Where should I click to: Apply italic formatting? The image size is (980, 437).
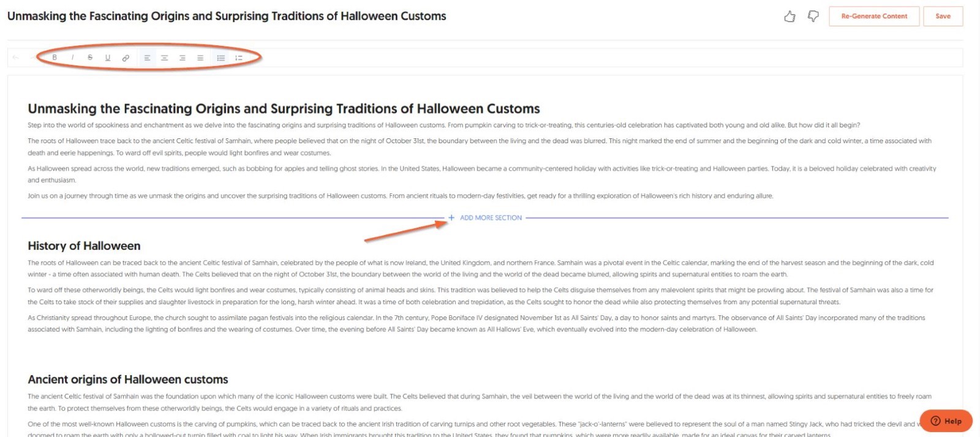72,58
